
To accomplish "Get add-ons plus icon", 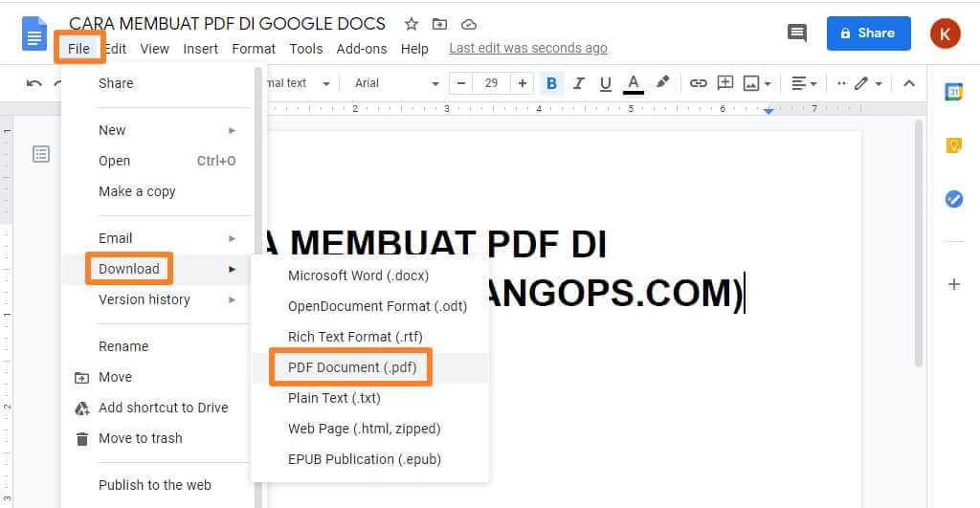I will [954, 284].
